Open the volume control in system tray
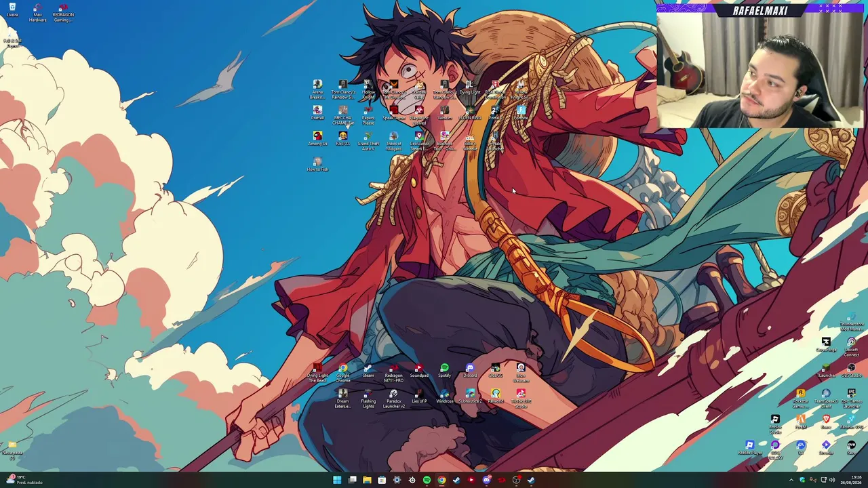The image size is (868, 488). click(x=832, y=480)
